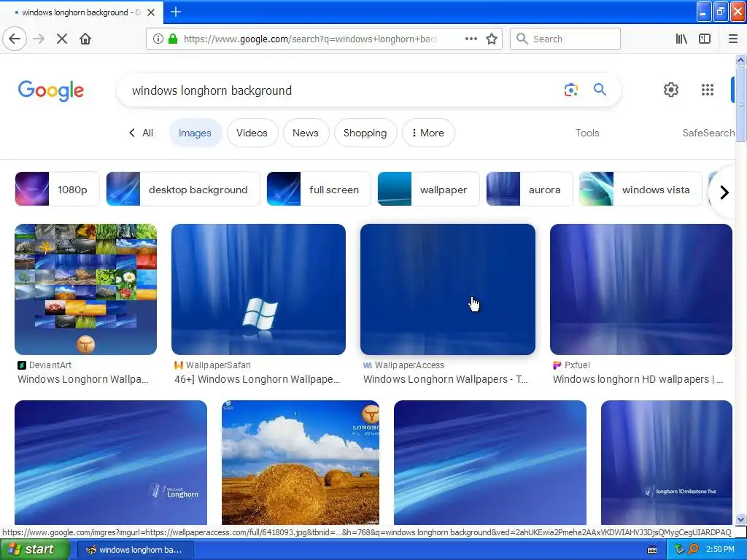Open the longhorn milestone five thumbnail
The image size is (747, 560).
click(667, 462)
